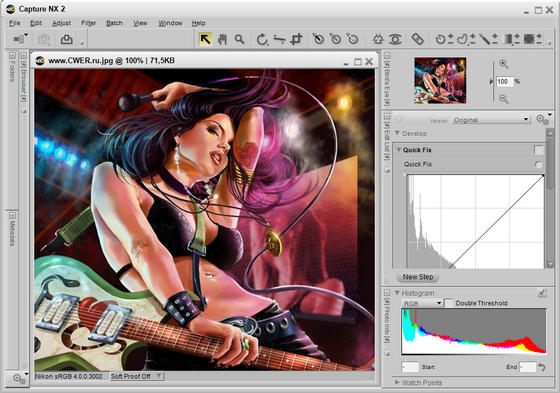Image resolution: width=560 pixels, height=393 pixels.
Task: Click the Bird's Eye image thumbnail
Action: (440, 80)
